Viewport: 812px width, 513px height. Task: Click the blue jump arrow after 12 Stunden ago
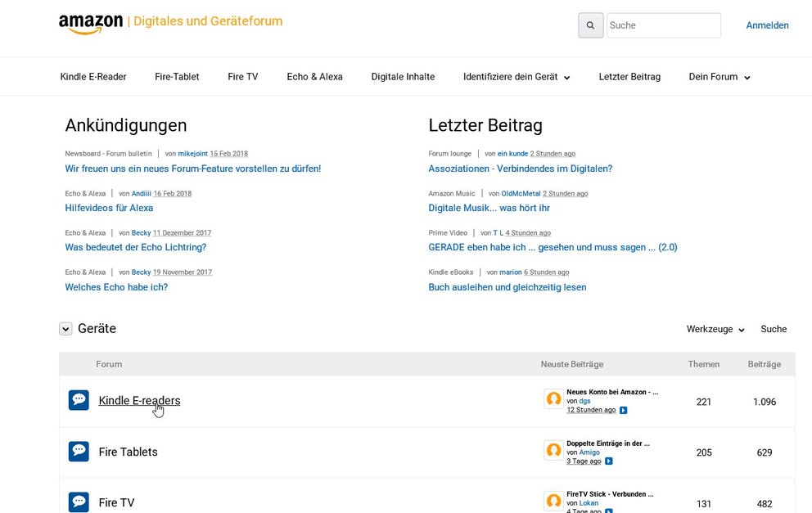pyautogui.click(x=622, y=409)
